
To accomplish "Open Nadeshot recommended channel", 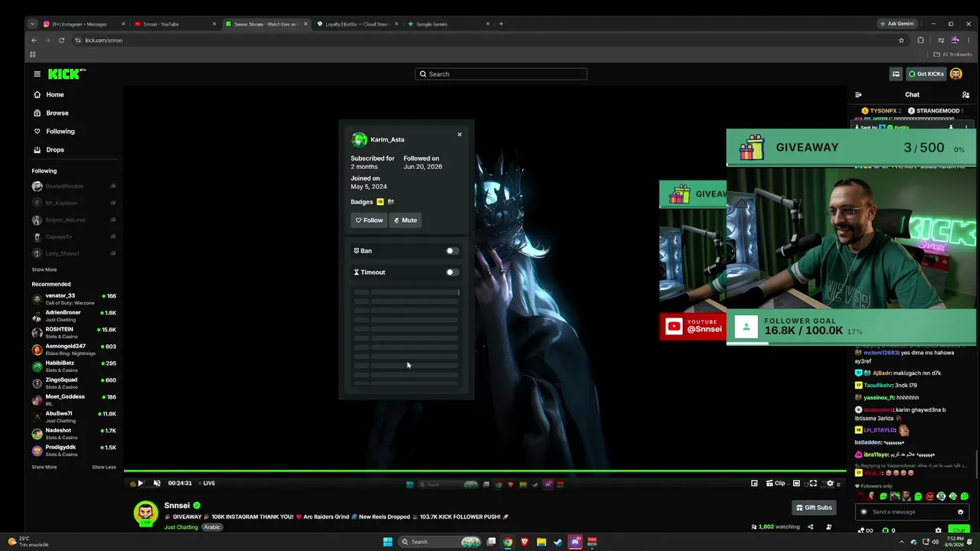I will click(x=73, y=433).
